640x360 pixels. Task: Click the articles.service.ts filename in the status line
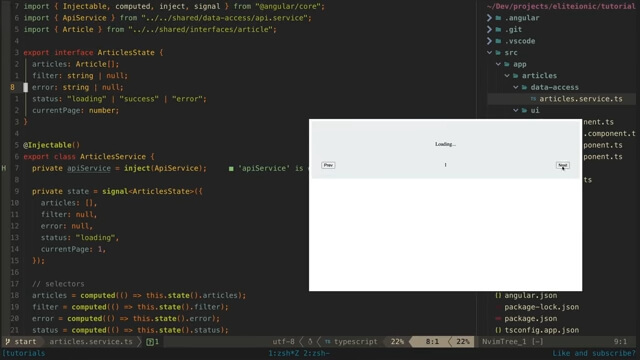click(x=91, y=342)
